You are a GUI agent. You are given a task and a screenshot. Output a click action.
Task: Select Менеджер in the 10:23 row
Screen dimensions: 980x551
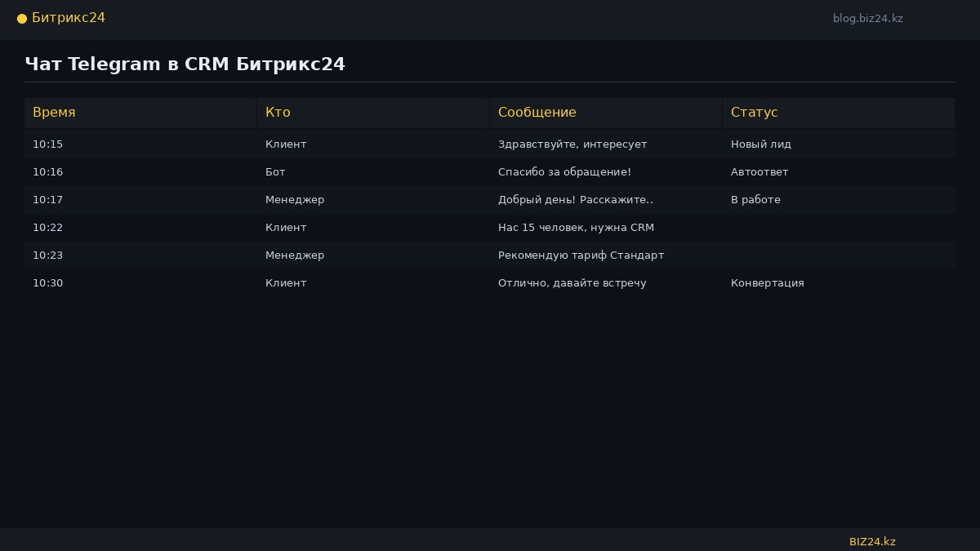pyautogui.click(x=295, y=256)
